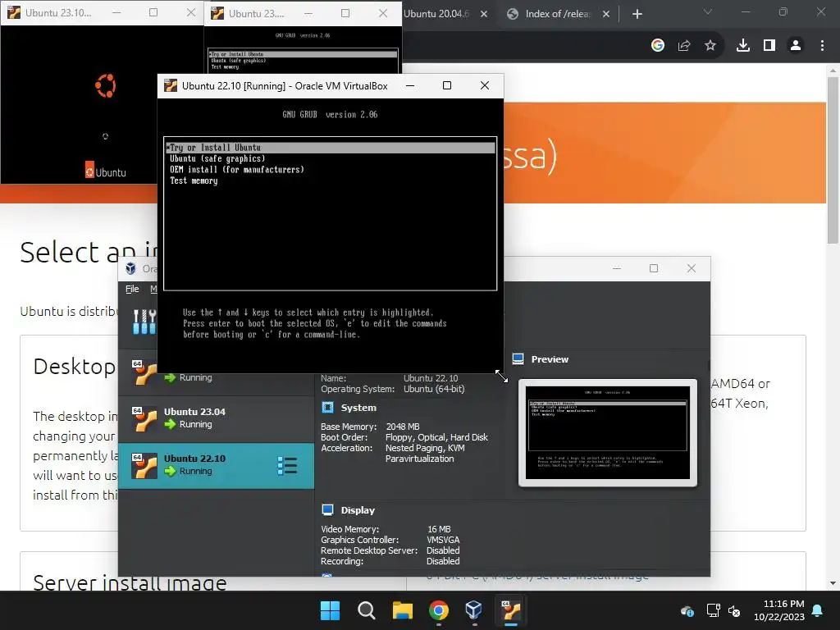This screenshot has width=840, height=630.
Task: Open Windows Start menu
Action: click(x=330, y=610)
